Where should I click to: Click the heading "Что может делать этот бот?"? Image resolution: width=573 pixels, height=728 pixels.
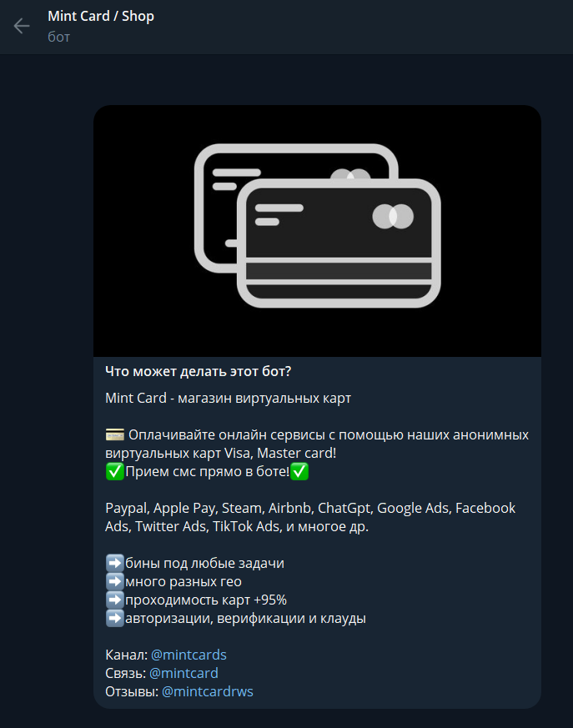click(x=199, y=371)
